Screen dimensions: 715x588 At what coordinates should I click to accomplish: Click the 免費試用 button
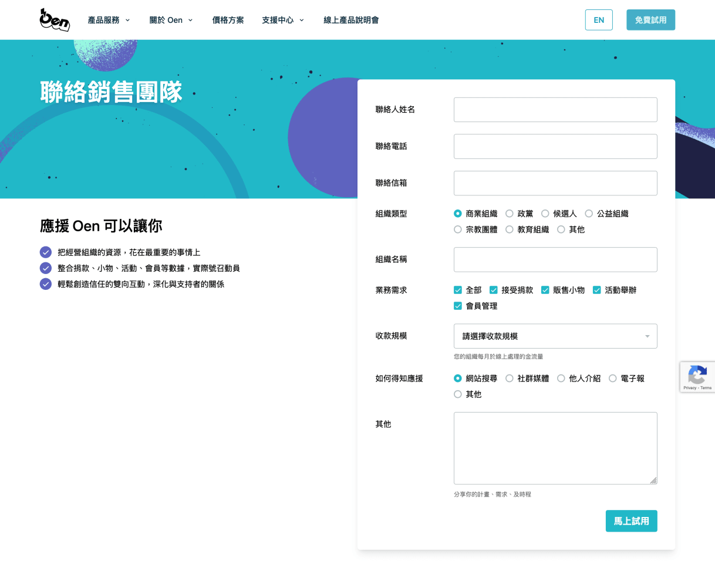[650, 20]
